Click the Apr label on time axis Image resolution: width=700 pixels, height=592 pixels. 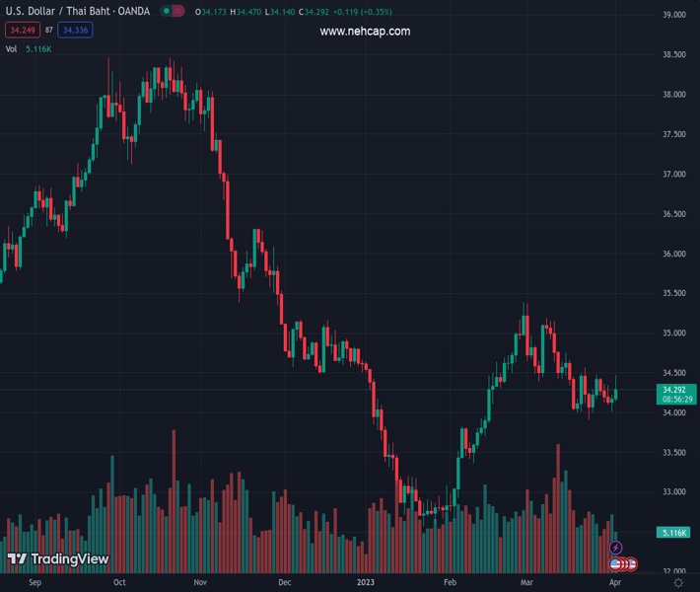(x=615, y=582)
